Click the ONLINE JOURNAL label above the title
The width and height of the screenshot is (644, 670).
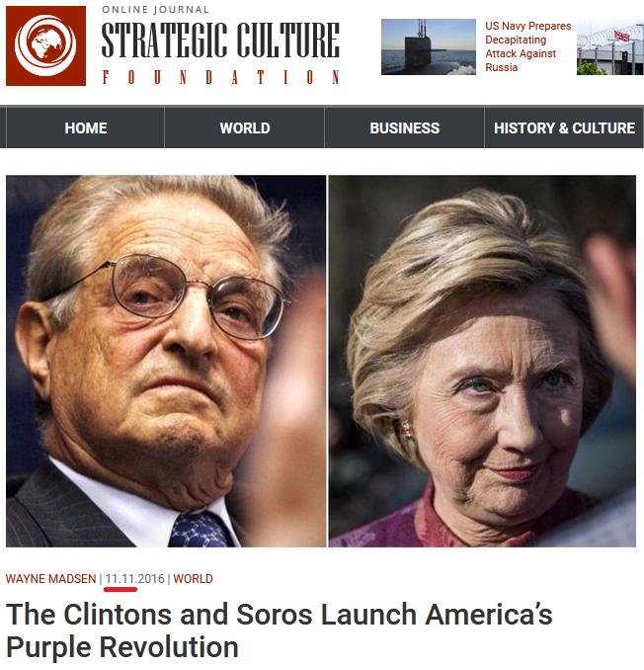(x=155, y=10)
